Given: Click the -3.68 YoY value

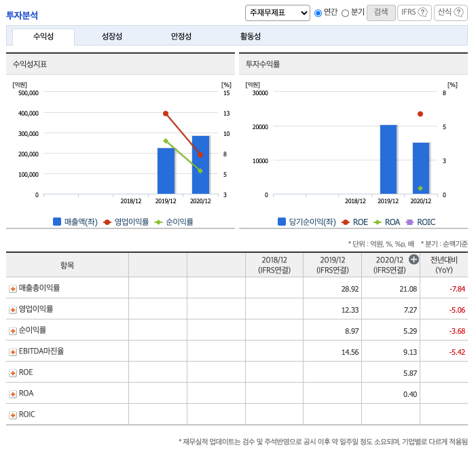Looking at the screenshot, I should pyautogui.click(x=457, y=331).
